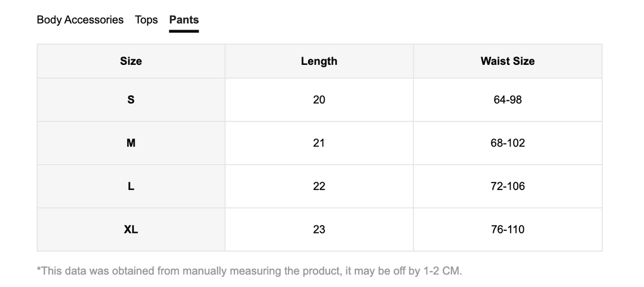Click the length value 22
644x287 pixels.
click(319, 186)
